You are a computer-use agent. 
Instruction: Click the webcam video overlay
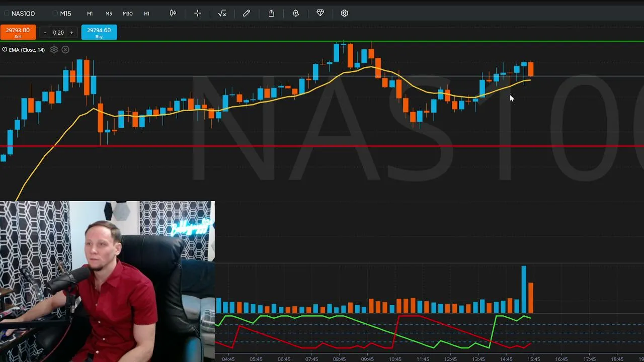tap(107, 282)
